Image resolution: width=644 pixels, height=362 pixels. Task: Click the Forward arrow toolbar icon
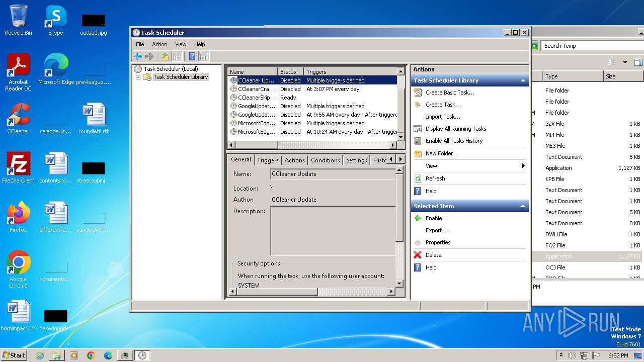click(x=149, y=56)
